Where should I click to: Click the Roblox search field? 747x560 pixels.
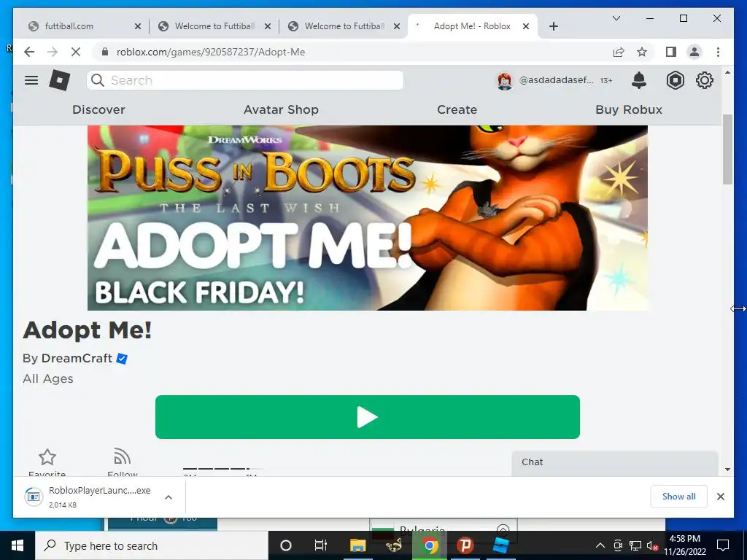pos(245,80)
